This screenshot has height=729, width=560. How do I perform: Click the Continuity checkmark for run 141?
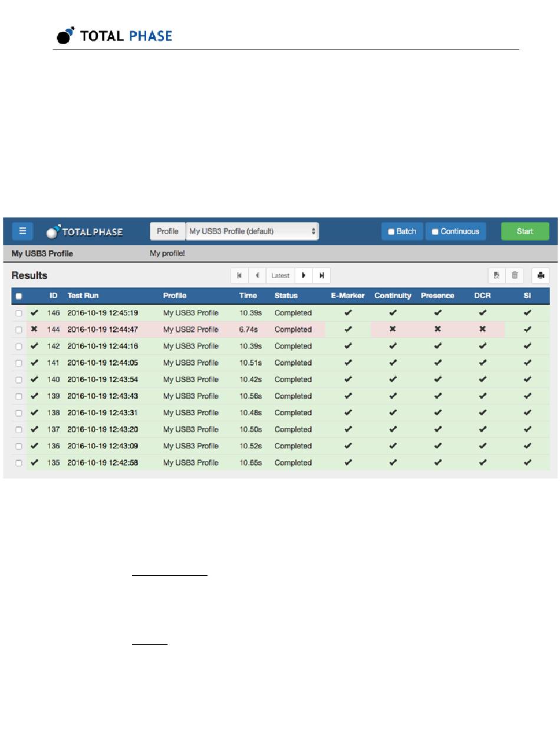coord(393,363)
